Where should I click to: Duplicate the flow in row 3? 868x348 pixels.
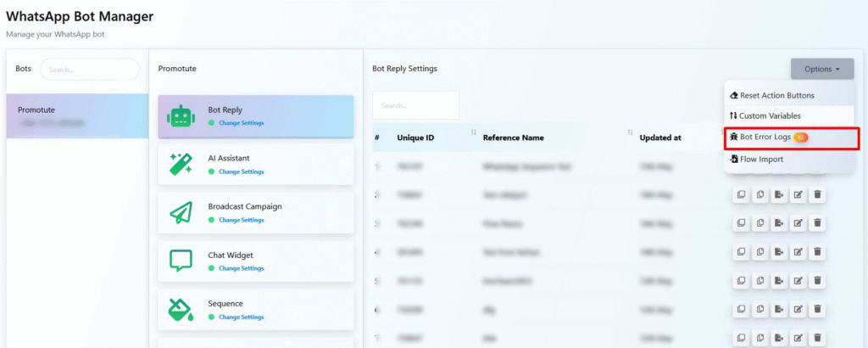pos(741,222)
